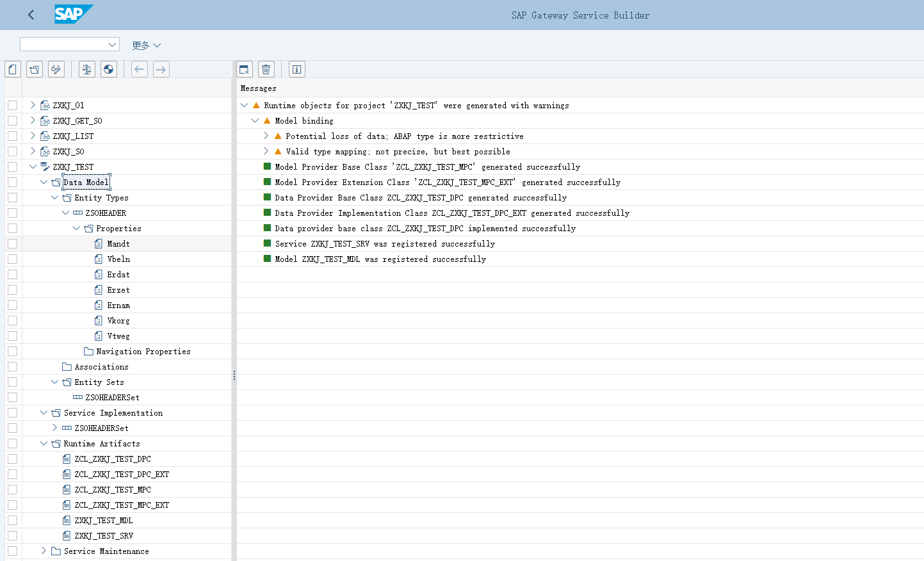Select 'Model ZXKJ_TEST_MDL was registered successfully' message
The height and width of the screenshot is (561, 924).
(380, 259)
